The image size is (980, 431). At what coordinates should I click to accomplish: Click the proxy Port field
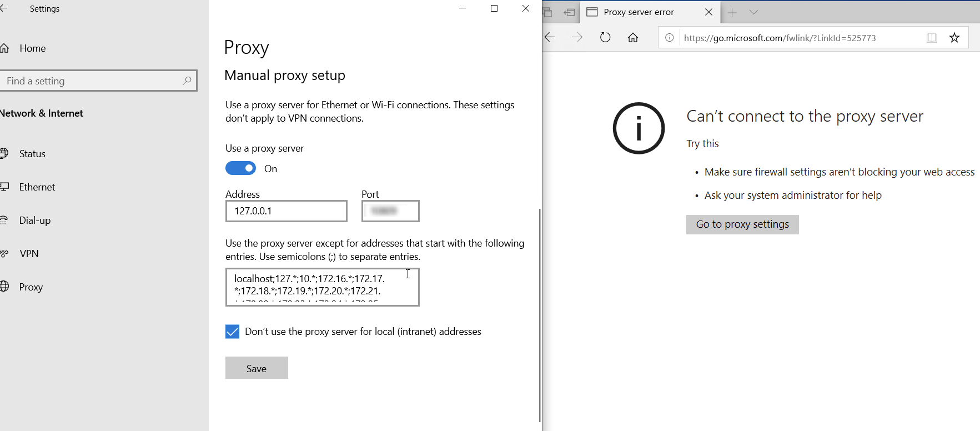tap(390, 211)
